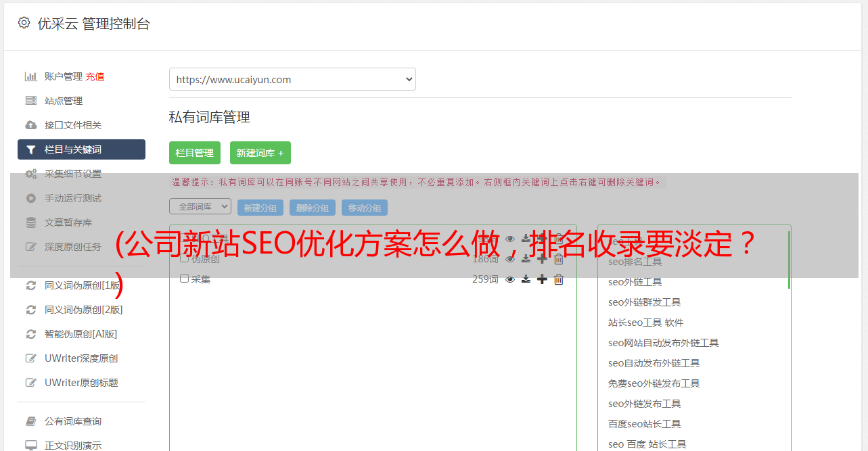Image resolution: width=868 pixels, height=451 pixels.
Task: Select keyword seo外链工具
Action: coord(635,282)
